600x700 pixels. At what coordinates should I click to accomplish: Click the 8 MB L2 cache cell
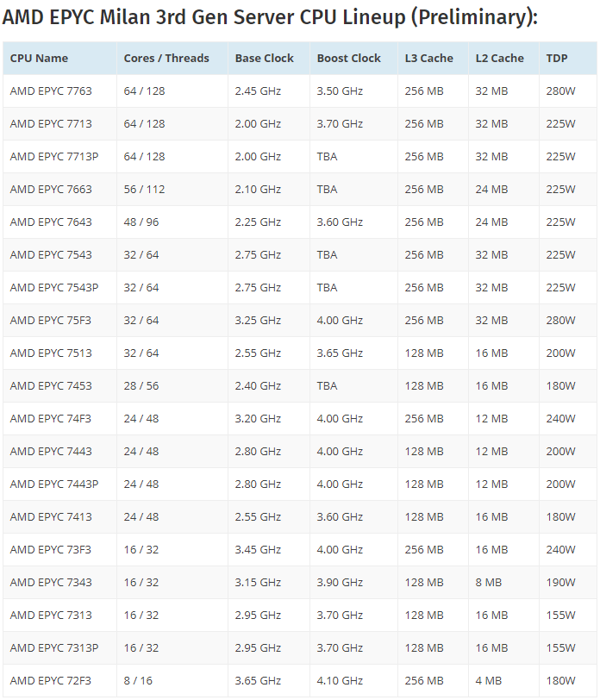pyautogui.click(x=489, y=583)
